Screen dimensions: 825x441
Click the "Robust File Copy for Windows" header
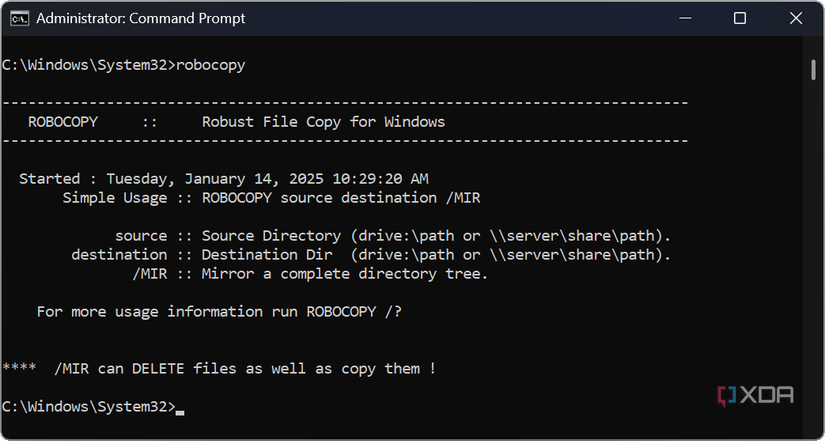pyautogui.click(x=323, y=122)
